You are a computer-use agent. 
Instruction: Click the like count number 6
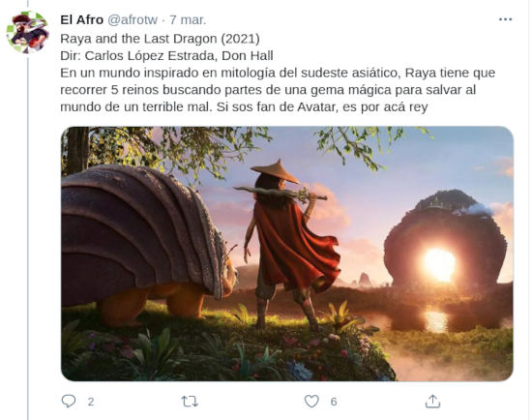point(334,402)
